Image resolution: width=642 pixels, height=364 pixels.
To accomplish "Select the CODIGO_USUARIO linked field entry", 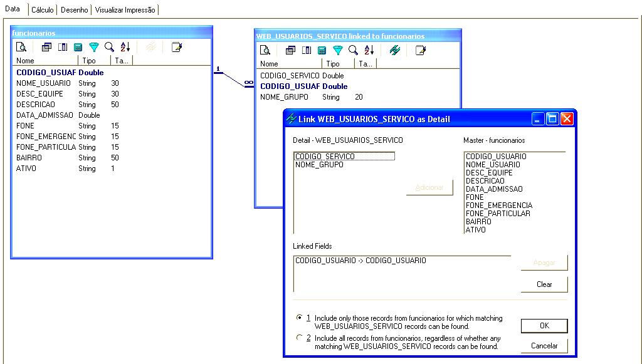I will pos(360,260).
